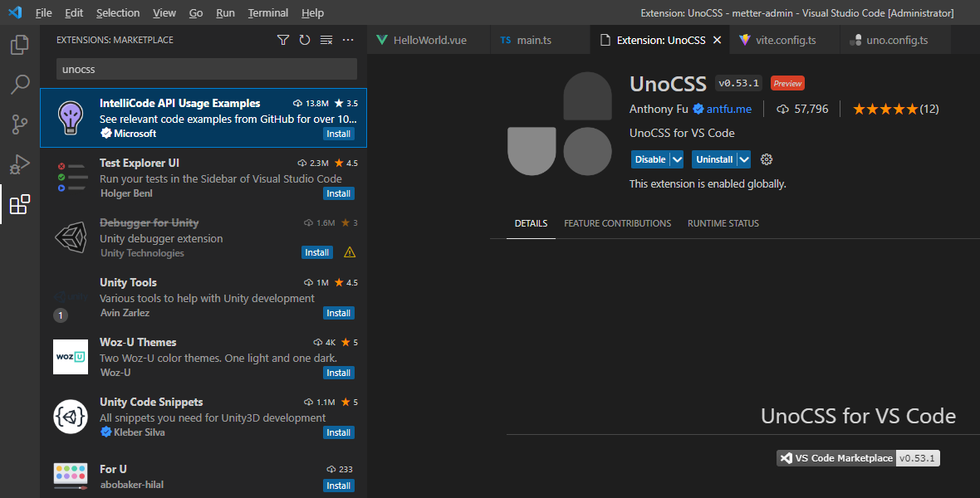The height and width of the screenshot is (498, 980).
Task: Click the v0.53.1 version label by UnoCSS title
Action: (739, 83)
